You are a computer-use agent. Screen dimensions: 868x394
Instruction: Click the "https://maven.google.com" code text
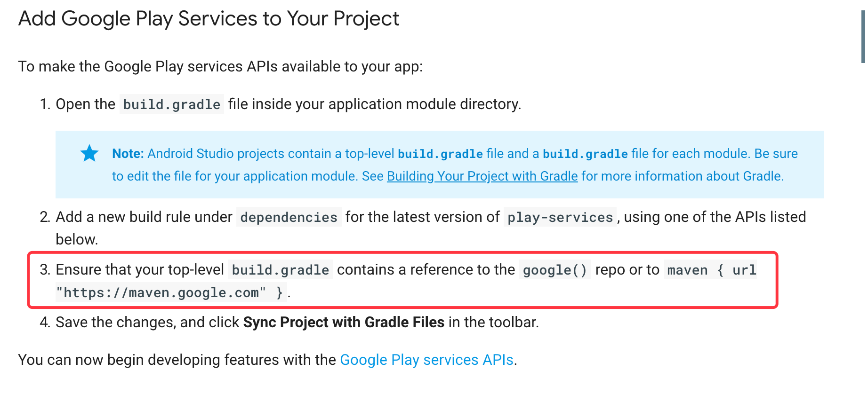point(161,293)
